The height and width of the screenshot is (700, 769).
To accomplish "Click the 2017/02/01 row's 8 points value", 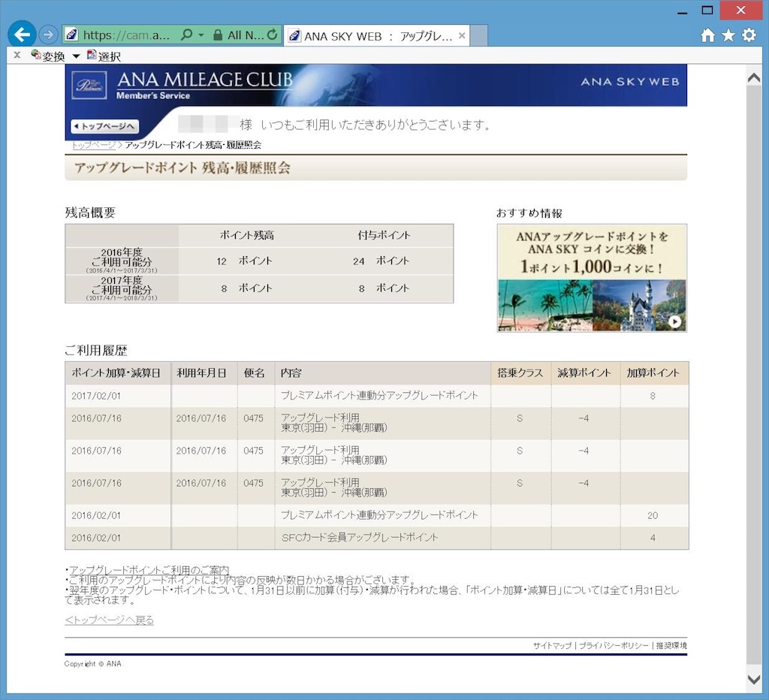I will coord(653,396).
